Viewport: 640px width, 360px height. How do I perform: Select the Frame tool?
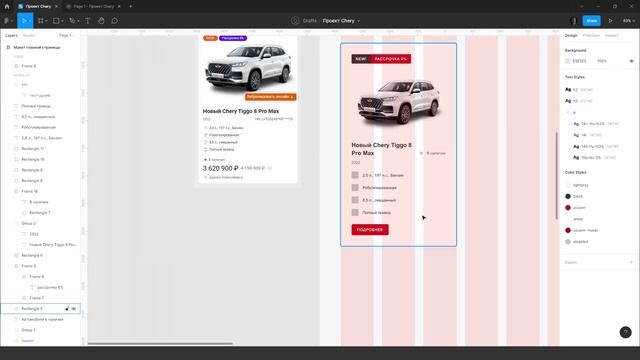click(40, 21)
